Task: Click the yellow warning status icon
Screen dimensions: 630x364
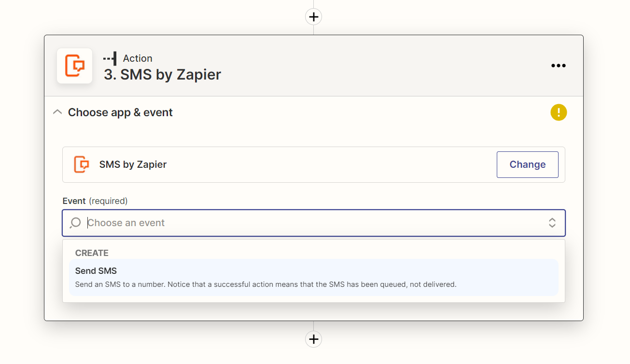Action: [559, 112]
